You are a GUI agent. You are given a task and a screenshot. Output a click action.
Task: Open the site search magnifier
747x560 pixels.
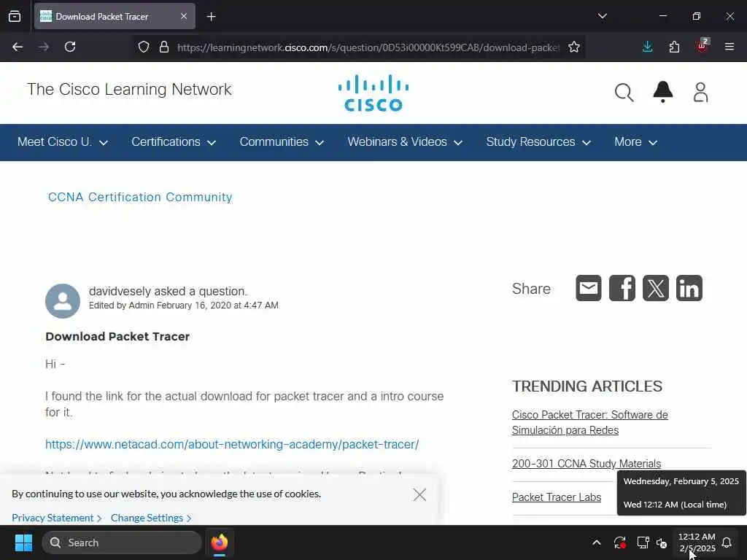pyautogui.click(x=624, y=93)
